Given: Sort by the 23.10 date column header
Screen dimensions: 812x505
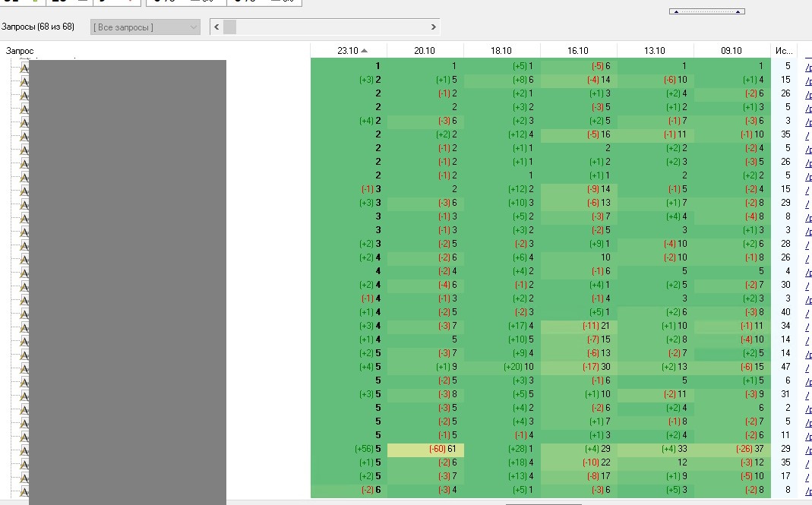Looking at the screenshot, I should click(349, 50).
